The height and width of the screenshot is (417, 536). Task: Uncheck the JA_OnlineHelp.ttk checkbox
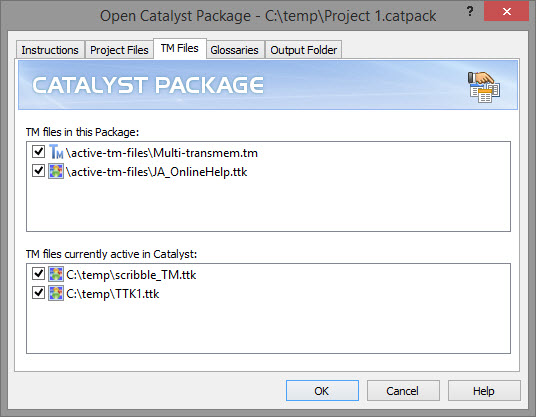pos(38,171)
